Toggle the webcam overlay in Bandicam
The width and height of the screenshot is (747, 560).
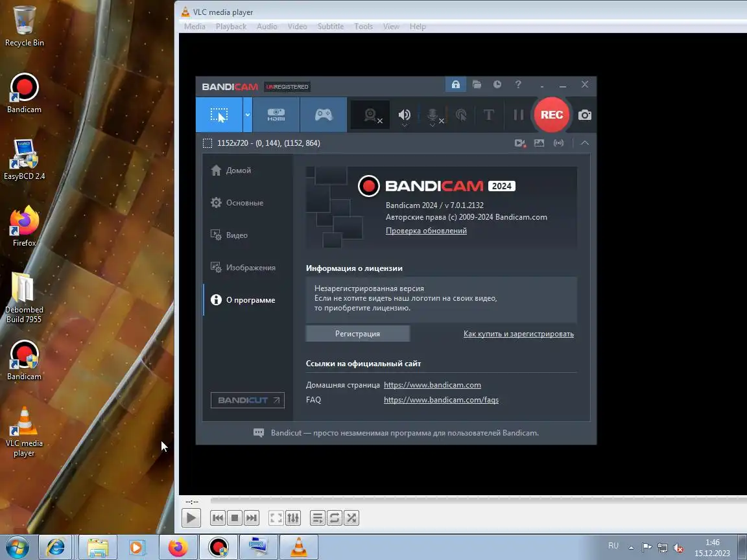click(371, 115)
